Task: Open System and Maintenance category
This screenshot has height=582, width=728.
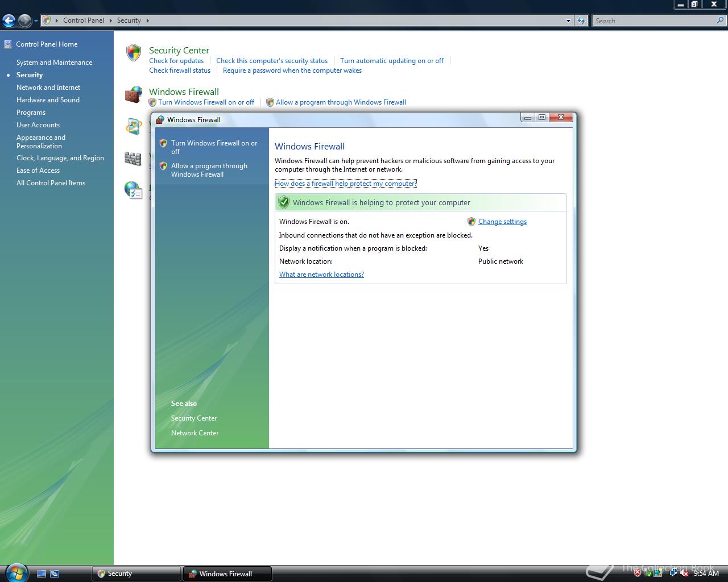Action: (54, 63)
